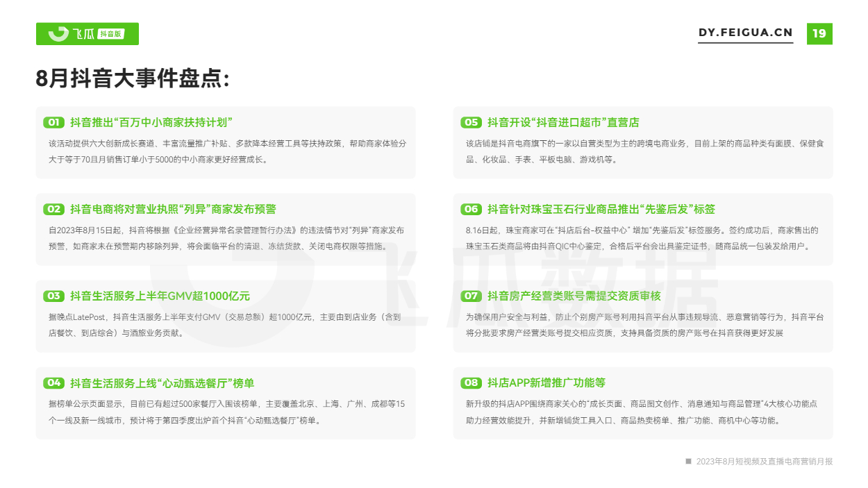This screenshot has height=488, width=868.
Task: Click the 06 number badge
Action: click(471, 209)
